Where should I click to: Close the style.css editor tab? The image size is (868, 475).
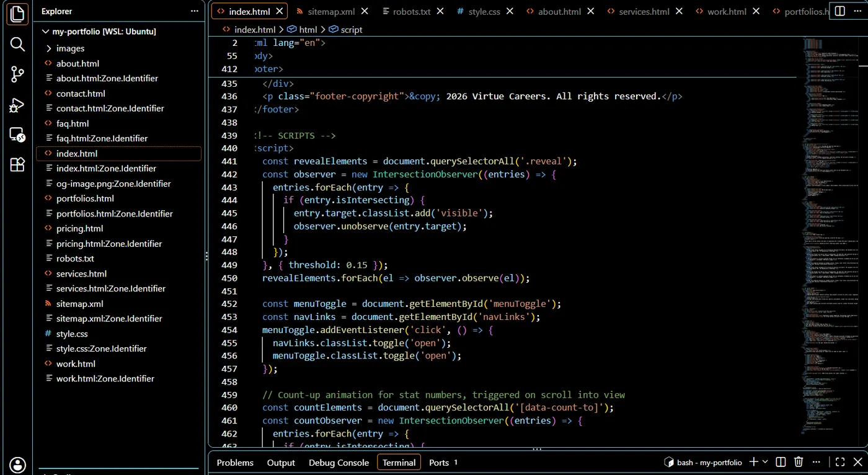511,11
